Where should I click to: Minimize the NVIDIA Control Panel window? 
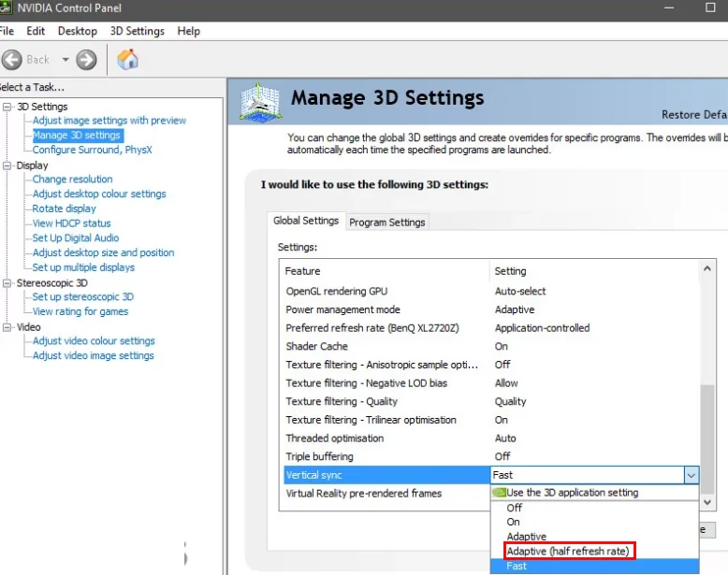tap(669, 7)
